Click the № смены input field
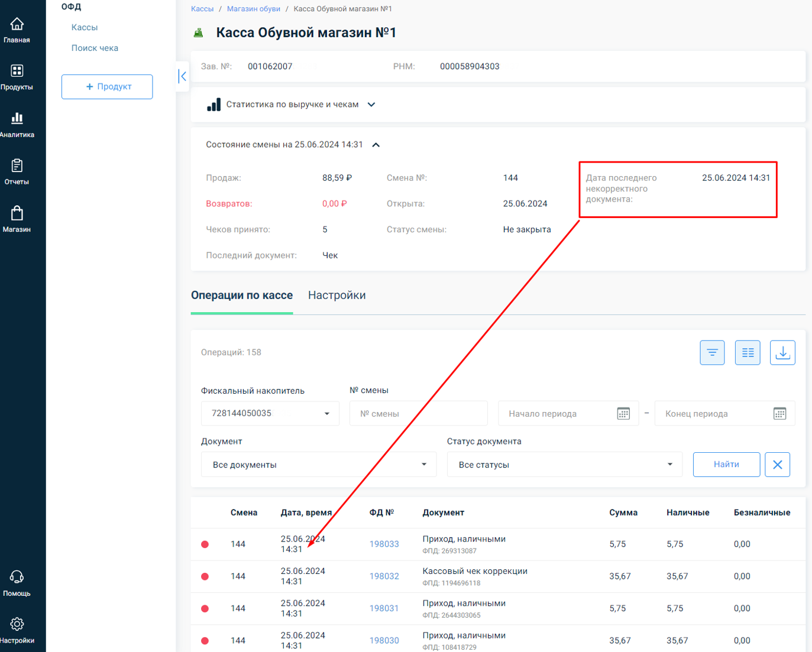 [x=418, y=413]
